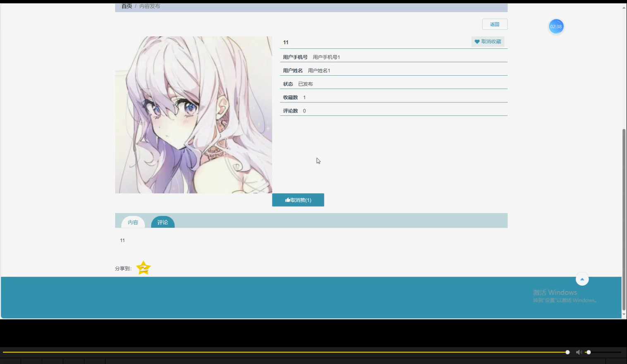Click the 状态 label

tap(288, 84)
